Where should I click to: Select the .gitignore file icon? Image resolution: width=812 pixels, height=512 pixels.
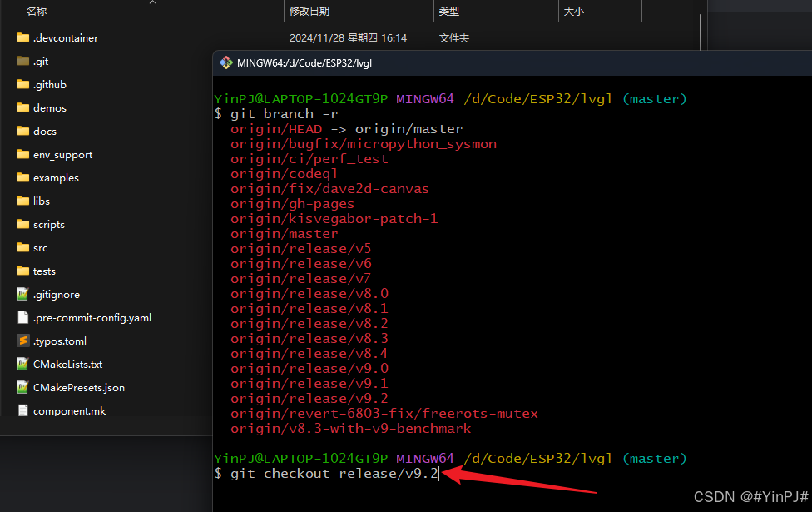(22, 294)
